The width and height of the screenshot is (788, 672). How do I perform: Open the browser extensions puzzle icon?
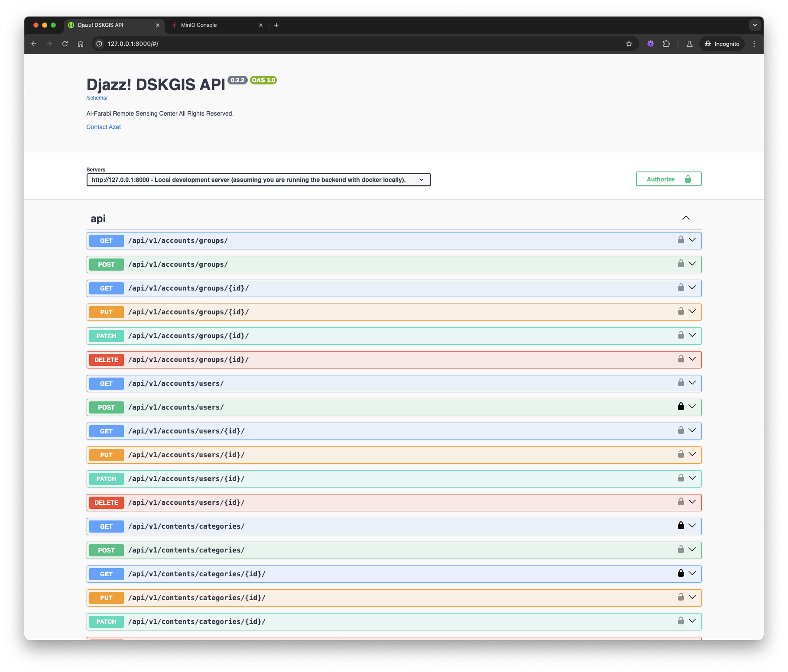coord(666,44)
